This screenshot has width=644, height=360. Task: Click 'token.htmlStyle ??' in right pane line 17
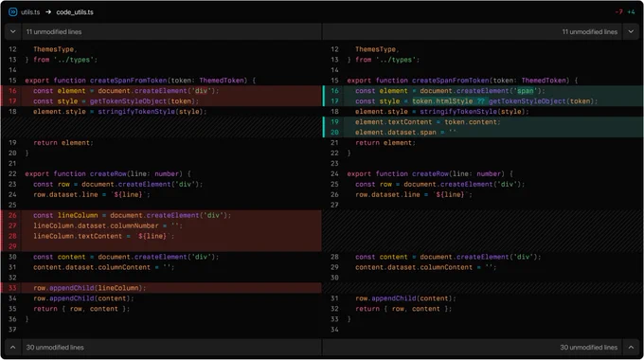pyautogui.click(x=449, y=101)
